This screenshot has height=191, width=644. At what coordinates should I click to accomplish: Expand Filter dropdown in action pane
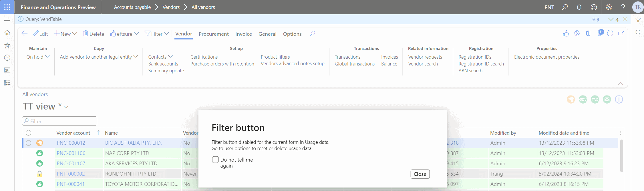click(x=166, y=34)
